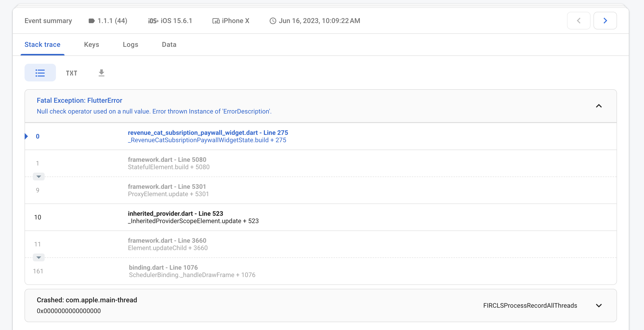The height and width of the screenshot is (330, 644).
Task: Expand hidden frames between frame 1 and 9
Action: click(39, 177)
